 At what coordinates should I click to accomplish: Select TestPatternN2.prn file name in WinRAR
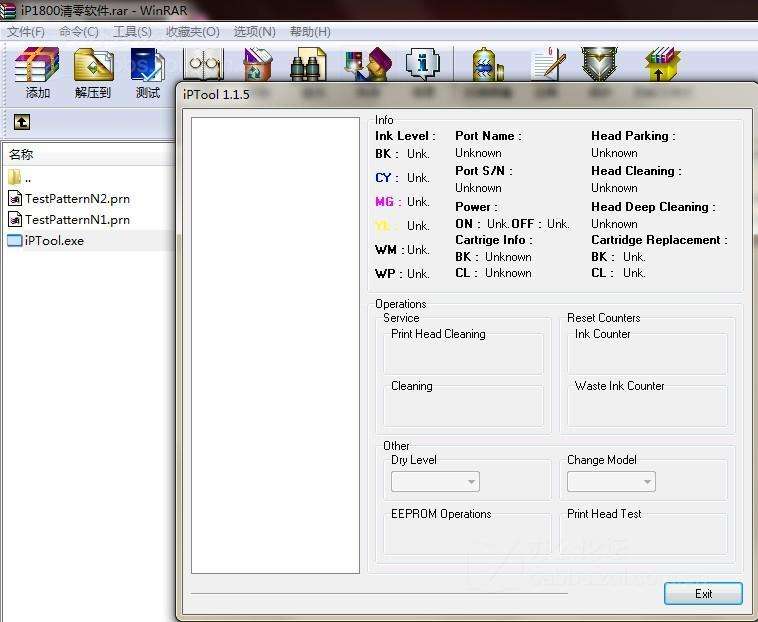(x=77, y=199)
